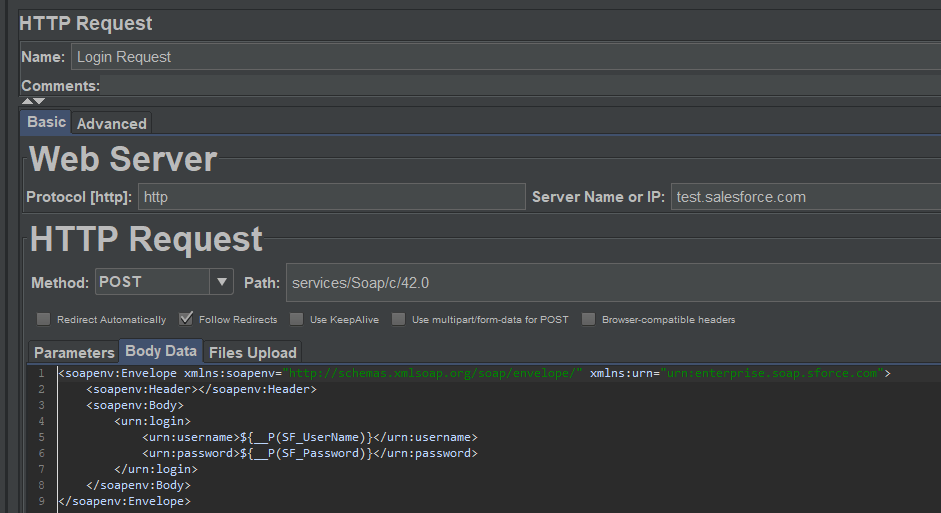This screenshot has width=941, height=513.
Task: Click line number 1 in the editor gutter
Action: 41,373
